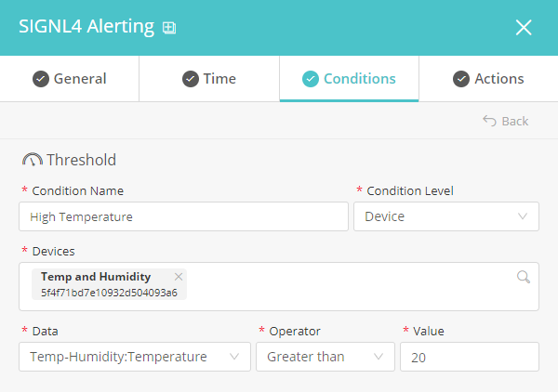The image size is (558, 392).
Task: Click the Condition Name field High Temperature
Action: 183,216
